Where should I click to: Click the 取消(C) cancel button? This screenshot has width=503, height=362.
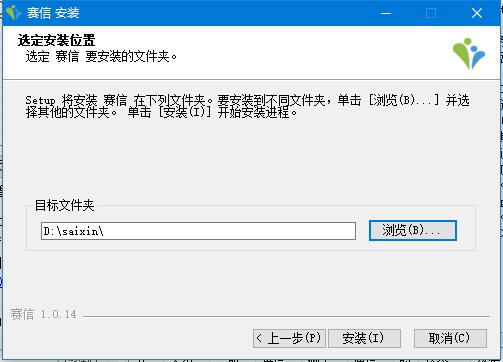click(450, 338)
